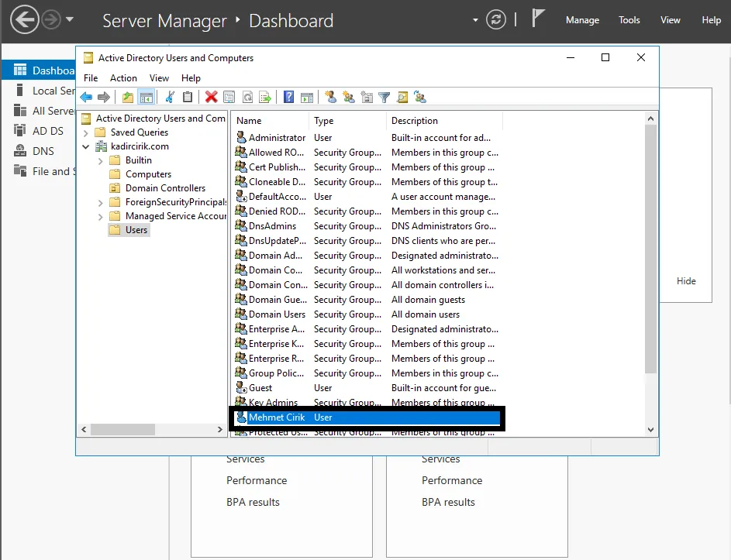Sort by the Type column header
Viewport: 731px width, 560px height.
tap(348, 121)
